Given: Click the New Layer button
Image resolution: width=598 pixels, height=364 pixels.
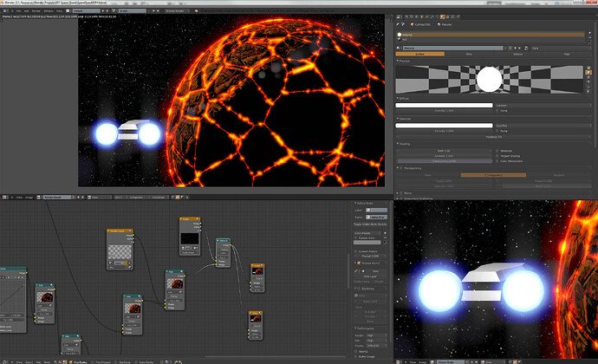Looking at the screenshot, I should [371, 276].
